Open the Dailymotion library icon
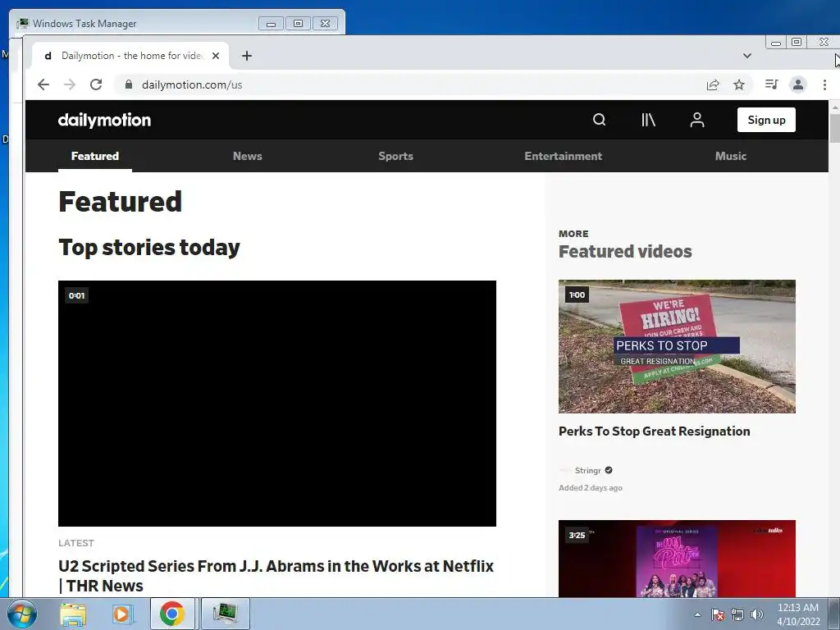 (x=648, y=120)
